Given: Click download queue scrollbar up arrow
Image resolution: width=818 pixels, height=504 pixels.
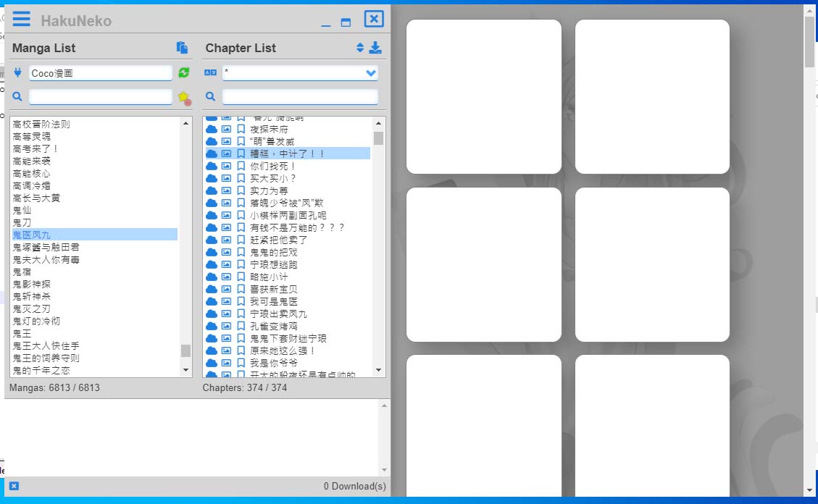Looking at the screenshot, I should 384,406.
